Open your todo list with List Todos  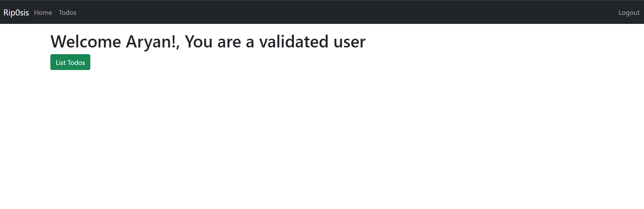click(70, 62)
